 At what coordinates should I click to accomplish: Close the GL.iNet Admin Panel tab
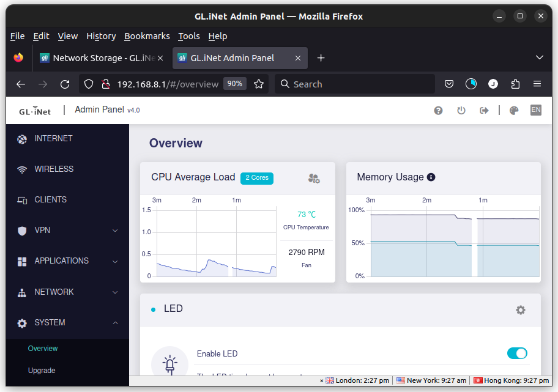tap(298, 58)
